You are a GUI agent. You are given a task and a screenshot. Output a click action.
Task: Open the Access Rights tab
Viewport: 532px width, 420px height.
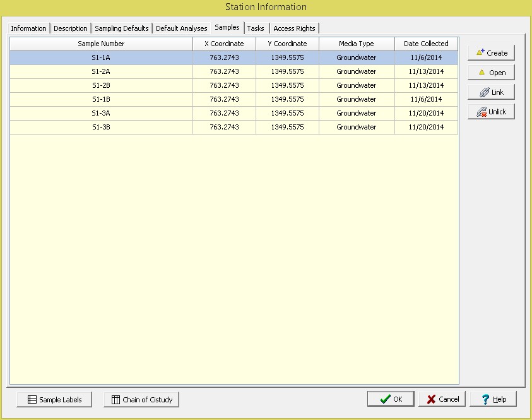point(294,28)
